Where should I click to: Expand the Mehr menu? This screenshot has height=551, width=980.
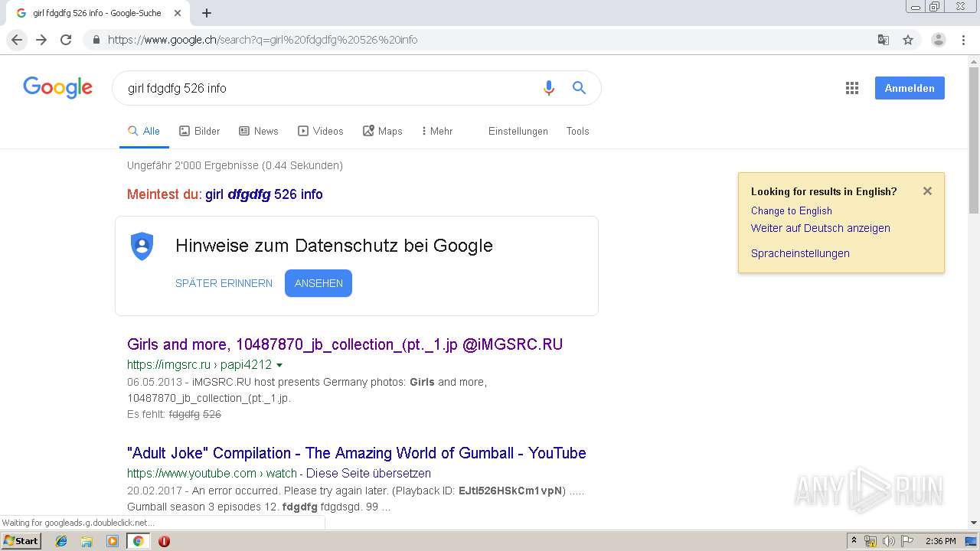(437, 131)
